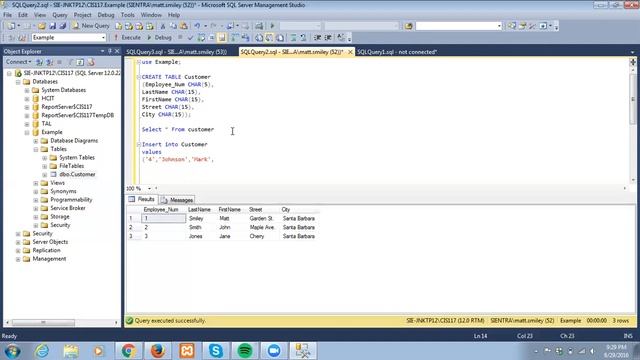Click the Debug button
The width and height of the screenshot is (640, 360).
pos(159,38)
